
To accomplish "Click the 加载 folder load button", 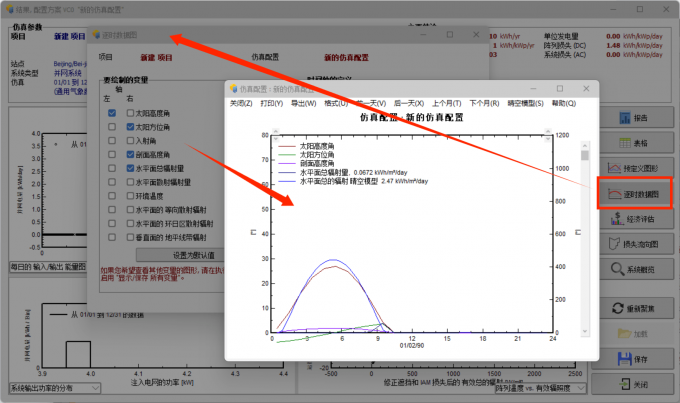I will [x=634, y=334].
